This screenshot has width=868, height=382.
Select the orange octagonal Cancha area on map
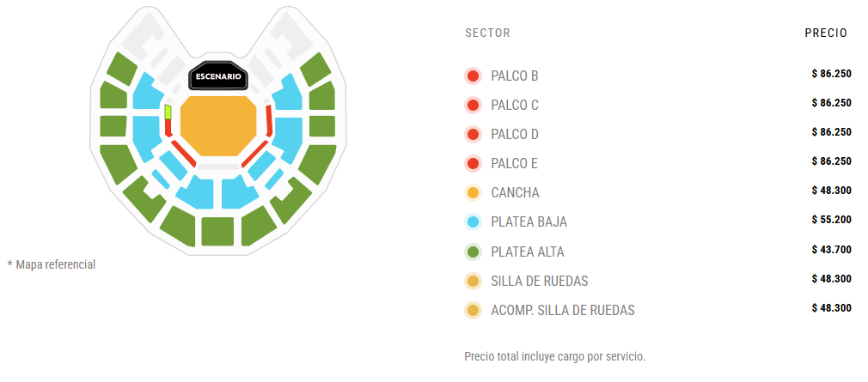[x=218, y=125]
